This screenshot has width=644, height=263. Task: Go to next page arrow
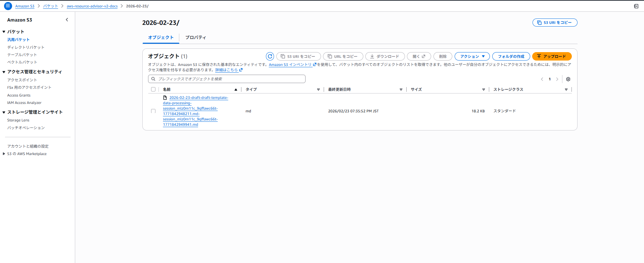(557, 79)
